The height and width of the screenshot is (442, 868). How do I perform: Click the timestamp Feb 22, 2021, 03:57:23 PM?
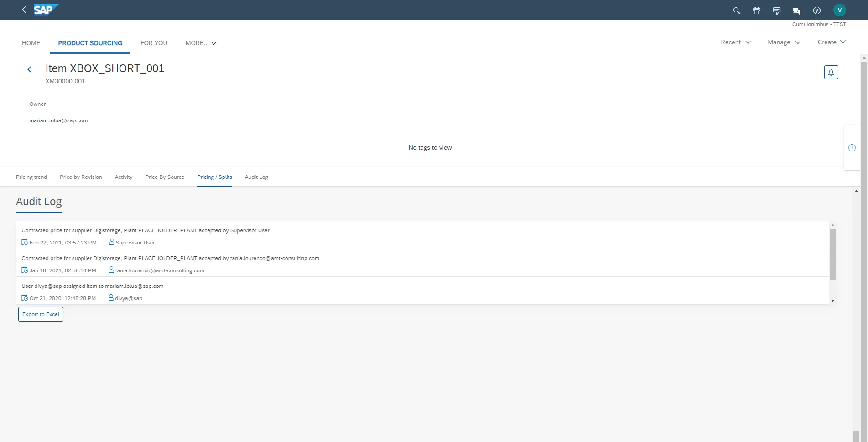63,243
